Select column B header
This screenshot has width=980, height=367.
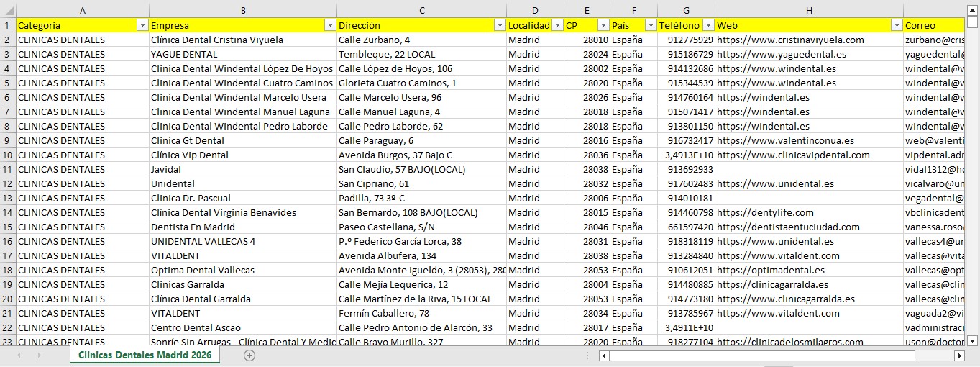[243, 10]
